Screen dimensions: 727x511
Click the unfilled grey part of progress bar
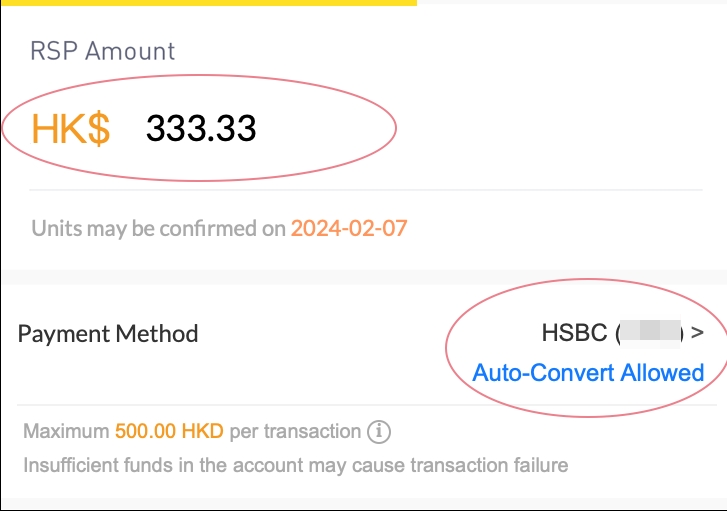click(x=572, y=2)
